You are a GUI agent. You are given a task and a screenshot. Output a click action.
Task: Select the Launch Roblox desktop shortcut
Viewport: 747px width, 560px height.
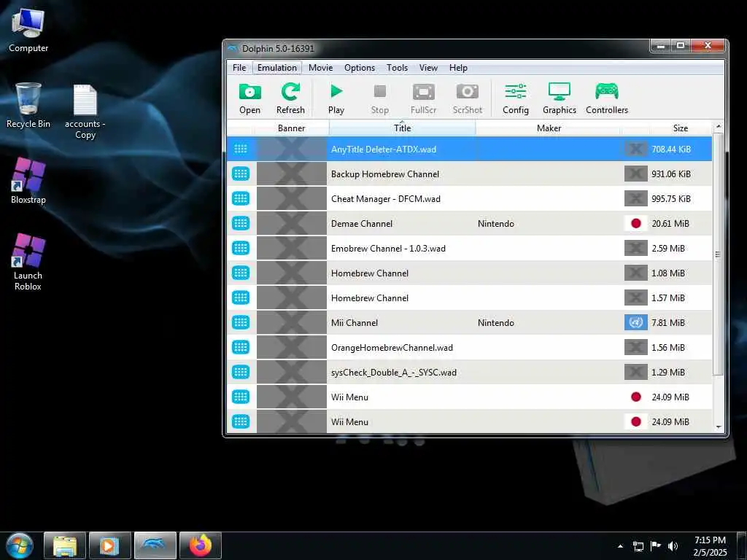tap(28, 262)
